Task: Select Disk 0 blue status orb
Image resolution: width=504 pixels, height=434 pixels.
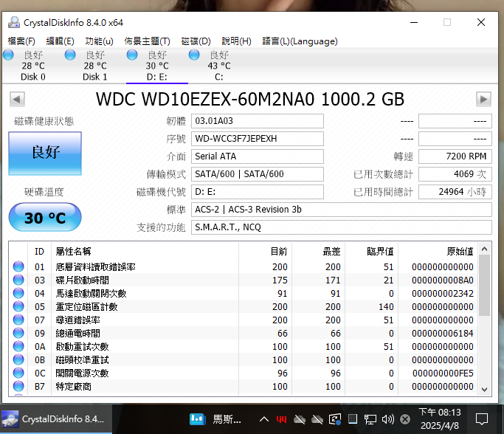Action: pos(8,55)
